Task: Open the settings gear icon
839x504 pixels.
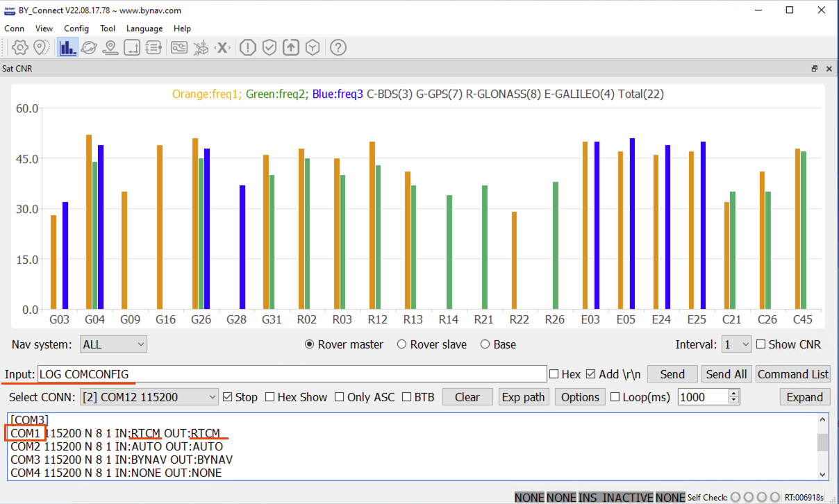Action: pyautogui.click(x=19, y=47)
